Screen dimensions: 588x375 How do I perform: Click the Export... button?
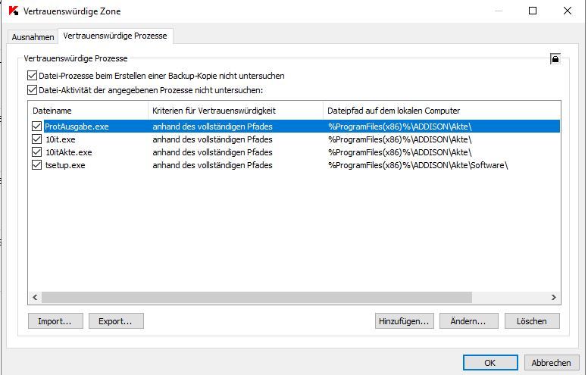116,321
